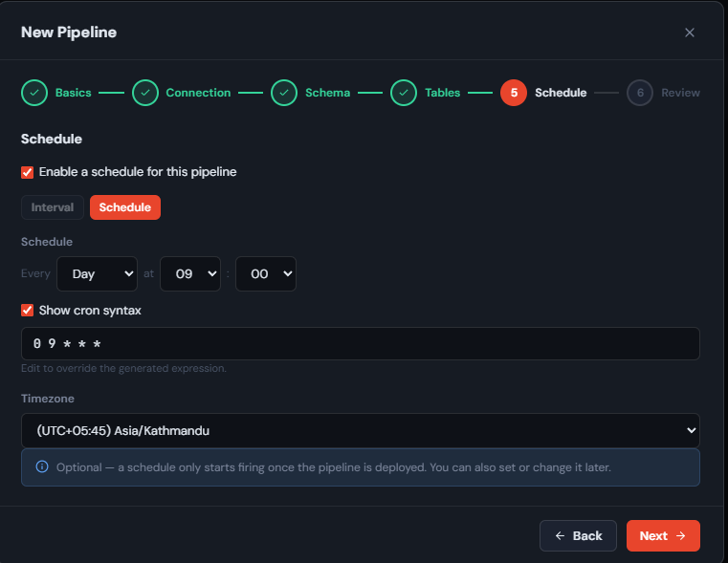Click the step 5 Schedule circle

(514, 93)
